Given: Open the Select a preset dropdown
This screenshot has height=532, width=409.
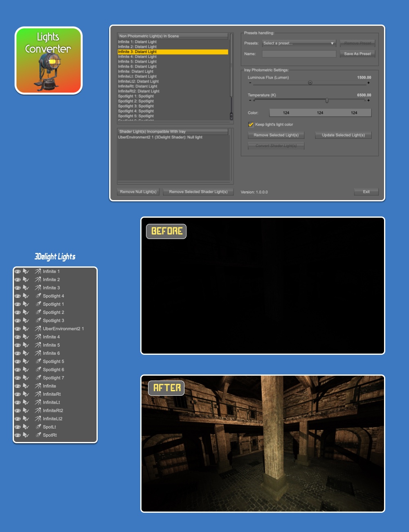Looking at the screenshot, I should (299, 43).
